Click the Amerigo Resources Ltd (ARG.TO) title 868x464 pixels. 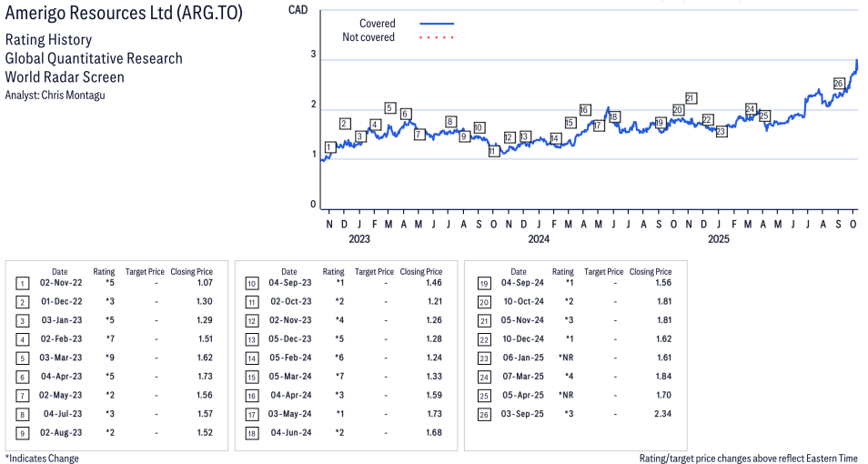coord(124,15)
